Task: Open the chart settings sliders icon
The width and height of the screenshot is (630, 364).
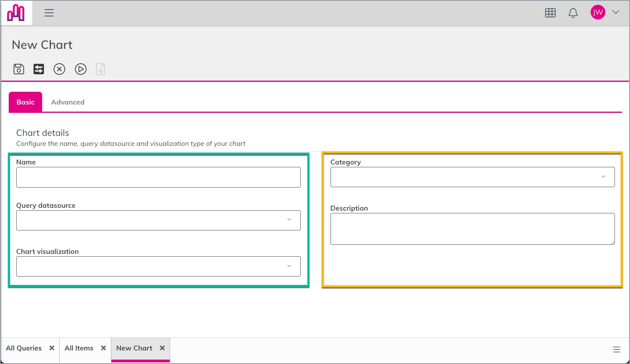Action: pos(39,69)
